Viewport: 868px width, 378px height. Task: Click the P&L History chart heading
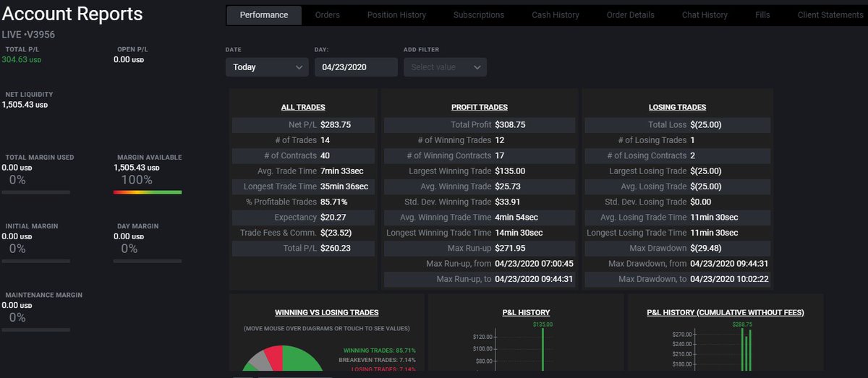(526, 313)
